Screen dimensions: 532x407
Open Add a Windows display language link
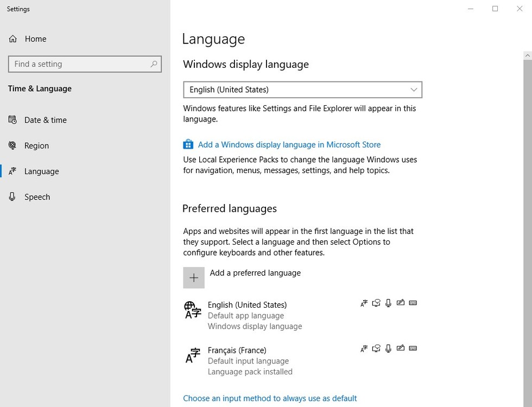[289, 145]
